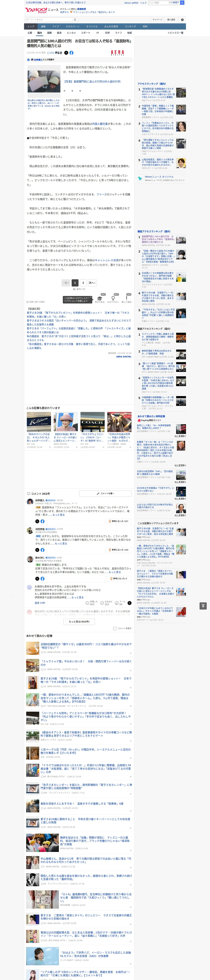210x980 pixels.
Task: Share 砂押貴久's comment on Facebook
Action: [42, 521]
